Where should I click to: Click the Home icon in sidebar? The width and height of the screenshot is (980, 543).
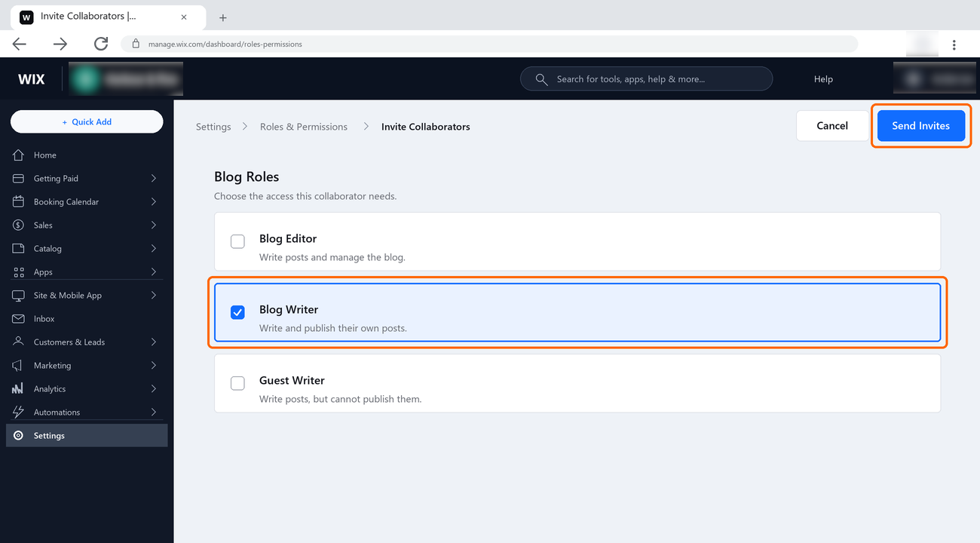click(x=19, y=155)
